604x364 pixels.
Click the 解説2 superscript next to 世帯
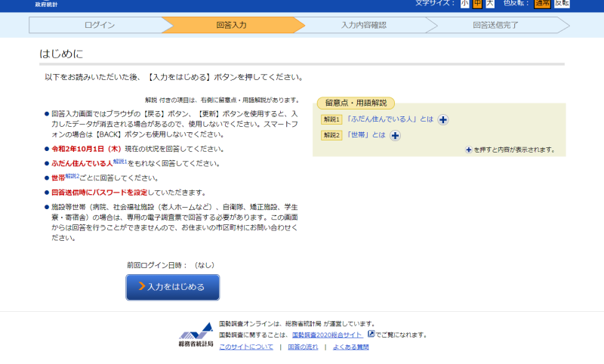[72, 176]
